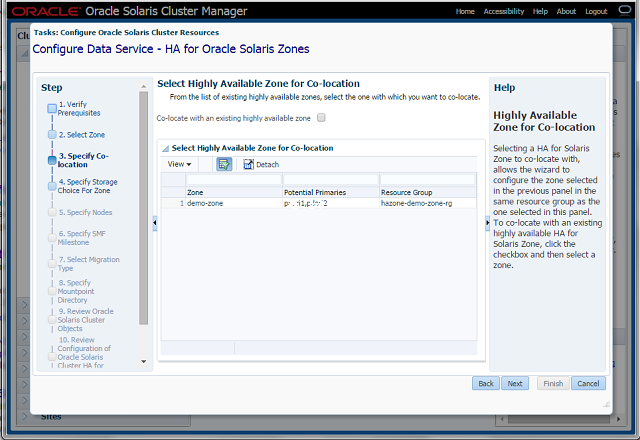
Task: Click the Potential Primaries cell of demo-zone
Action: click(x=331, y=203)
